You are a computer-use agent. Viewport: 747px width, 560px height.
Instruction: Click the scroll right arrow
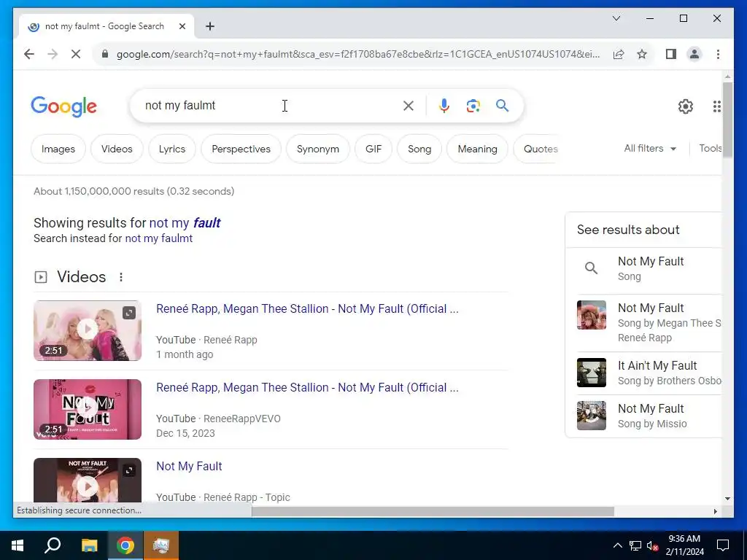[x=715, y=511]
